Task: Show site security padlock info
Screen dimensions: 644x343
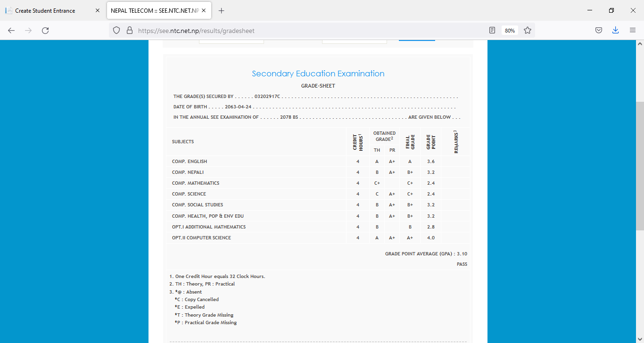Action: pyautogui.click(x=130, y=30)
